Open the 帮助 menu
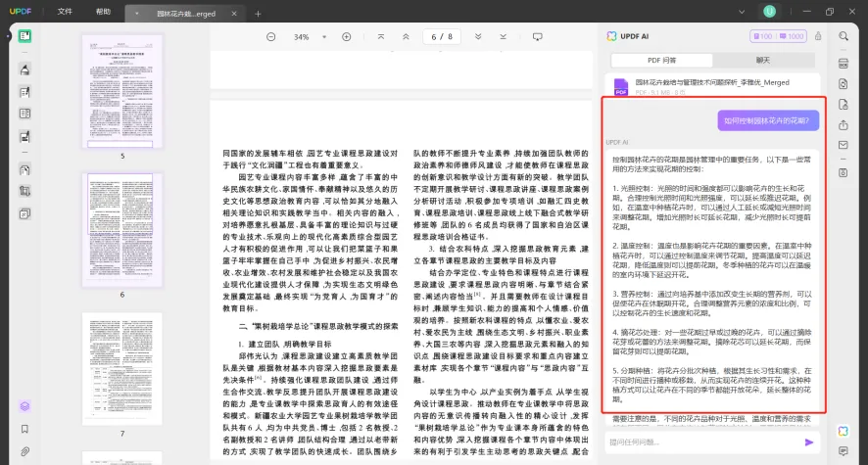Screen dimensions: 868x465 [103, 12]
